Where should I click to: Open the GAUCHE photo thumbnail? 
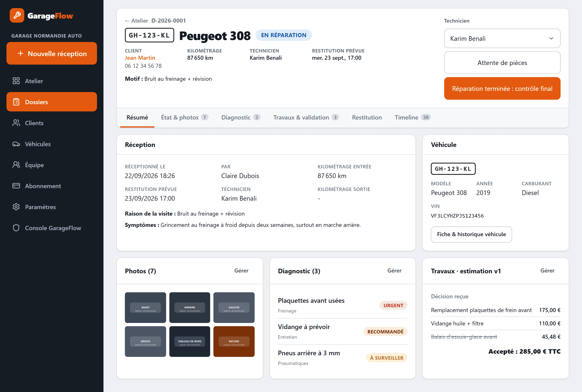click(234, 307)
